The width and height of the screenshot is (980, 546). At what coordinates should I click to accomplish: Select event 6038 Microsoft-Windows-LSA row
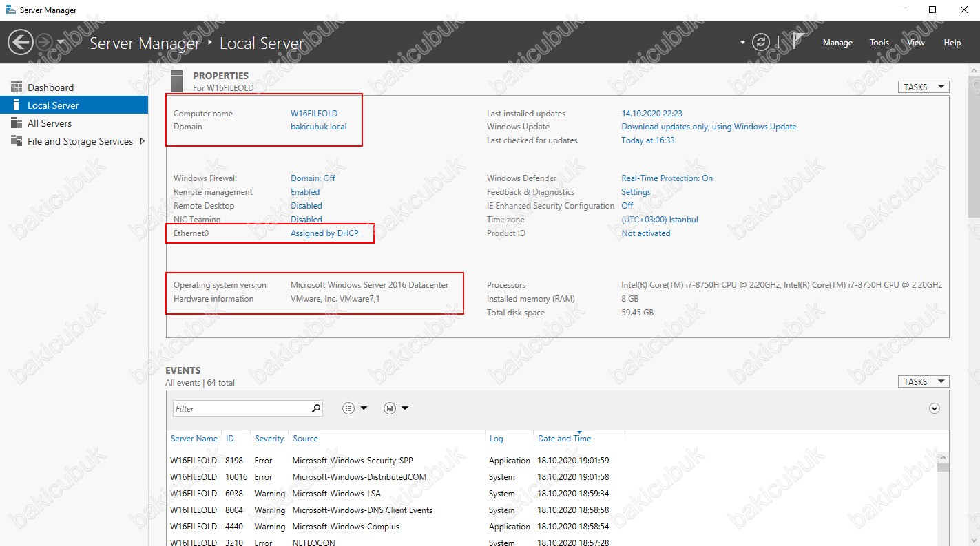(x=552, y=494)
